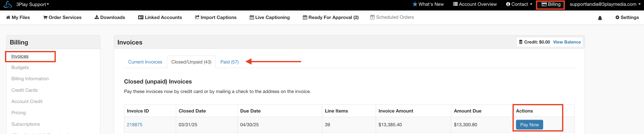The width and height of the screenshot is (644, 134).
Task: Open Account Overview list item
Action: (475, 4)
